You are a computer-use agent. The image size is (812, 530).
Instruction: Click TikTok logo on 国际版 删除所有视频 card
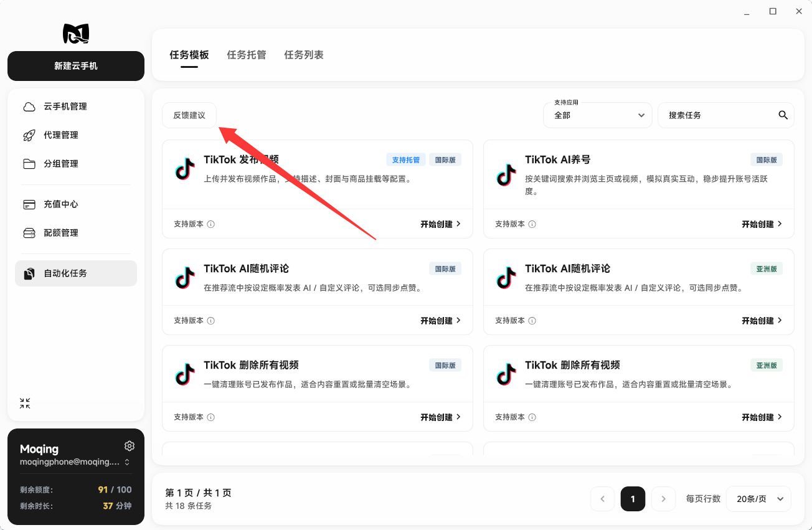(x=185, y=374)
